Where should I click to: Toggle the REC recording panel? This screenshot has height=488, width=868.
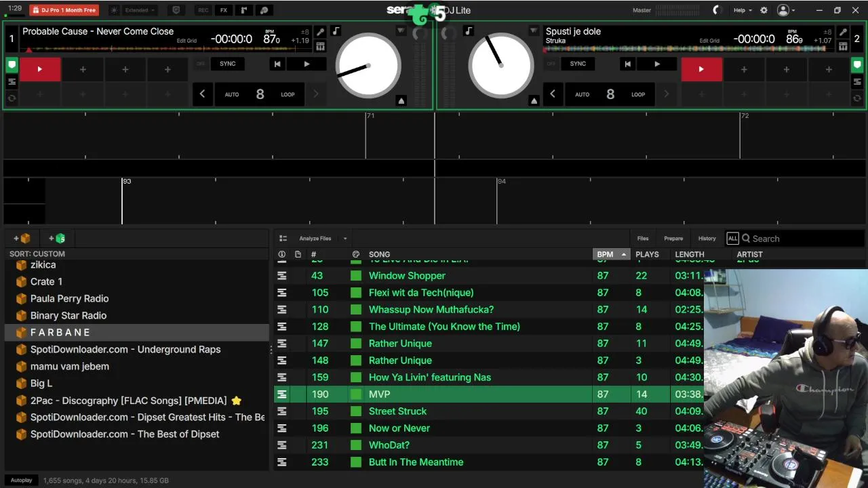point(203,10)
